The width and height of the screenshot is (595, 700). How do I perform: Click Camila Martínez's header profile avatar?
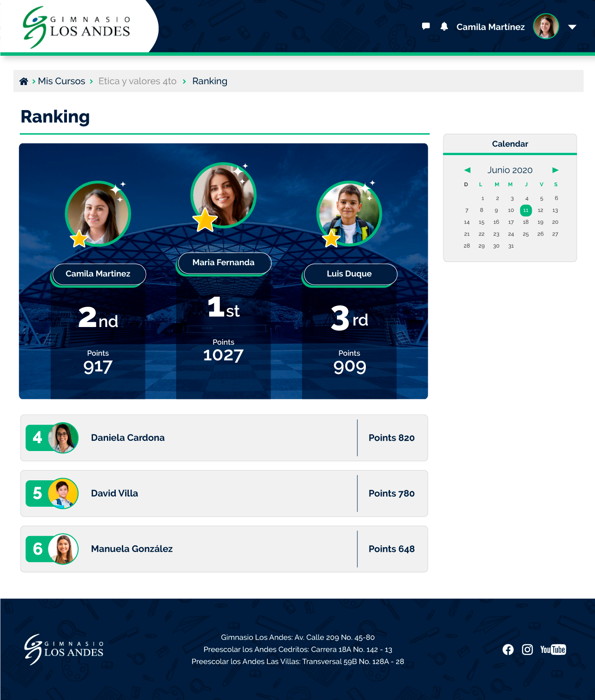tap(546, 26)
